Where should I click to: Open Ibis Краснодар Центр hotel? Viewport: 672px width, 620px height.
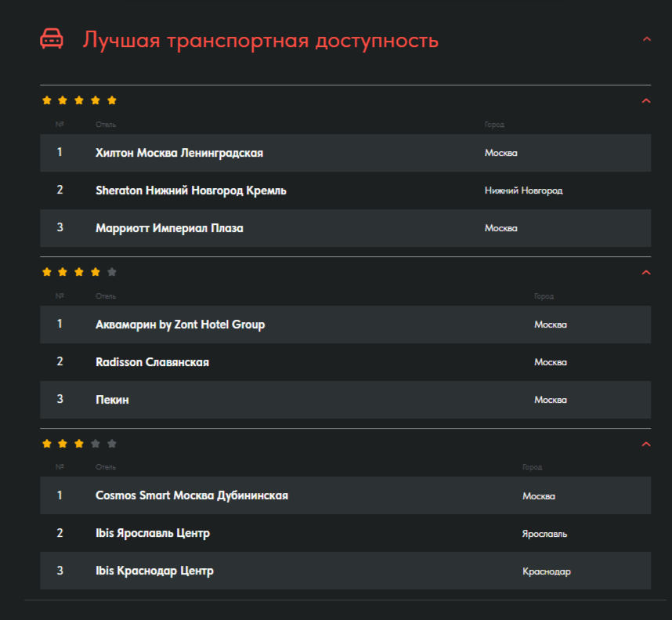click(154, 571)
